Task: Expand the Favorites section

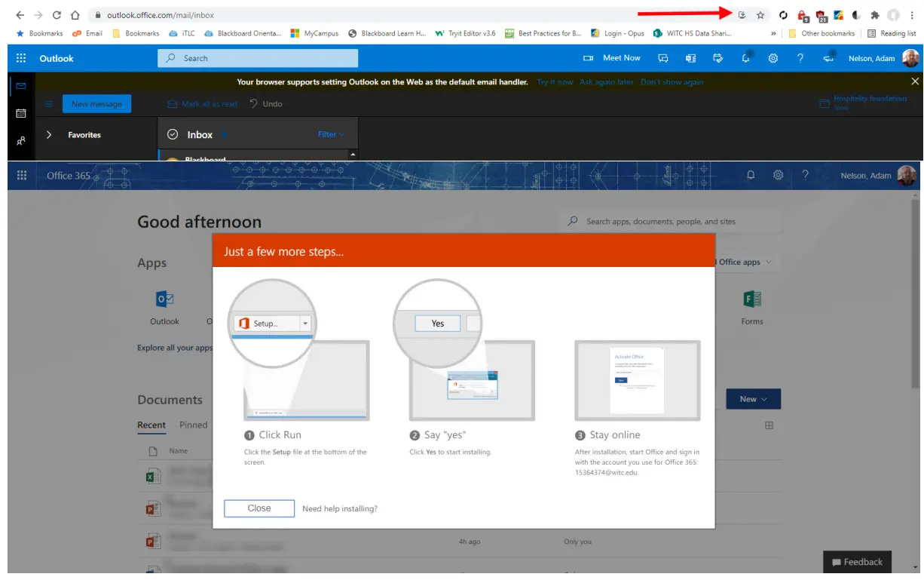Action: coord(49,134)
